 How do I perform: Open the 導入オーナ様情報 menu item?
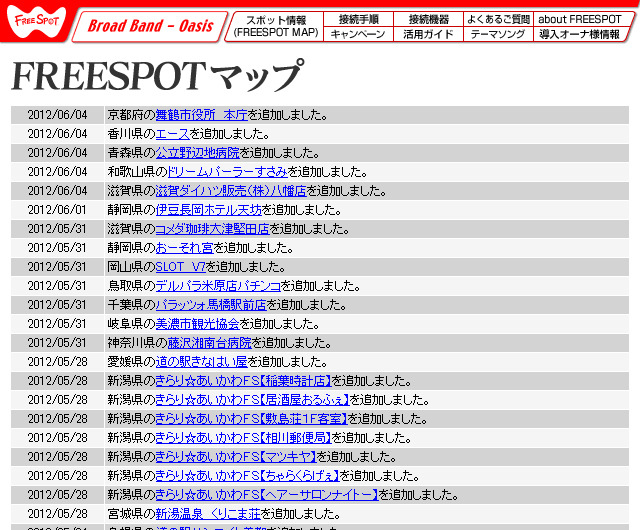(580, 34)
